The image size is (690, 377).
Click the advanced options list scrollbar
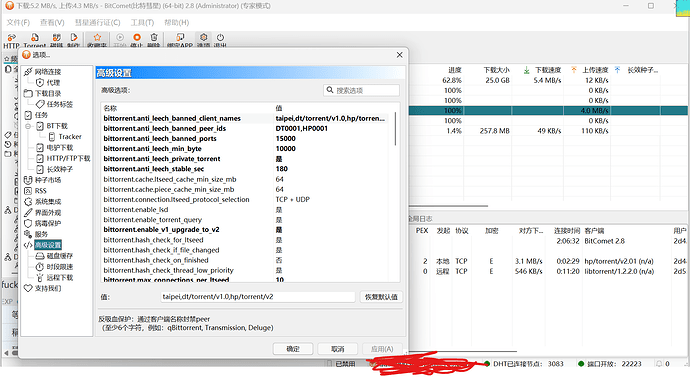point(395,128)
